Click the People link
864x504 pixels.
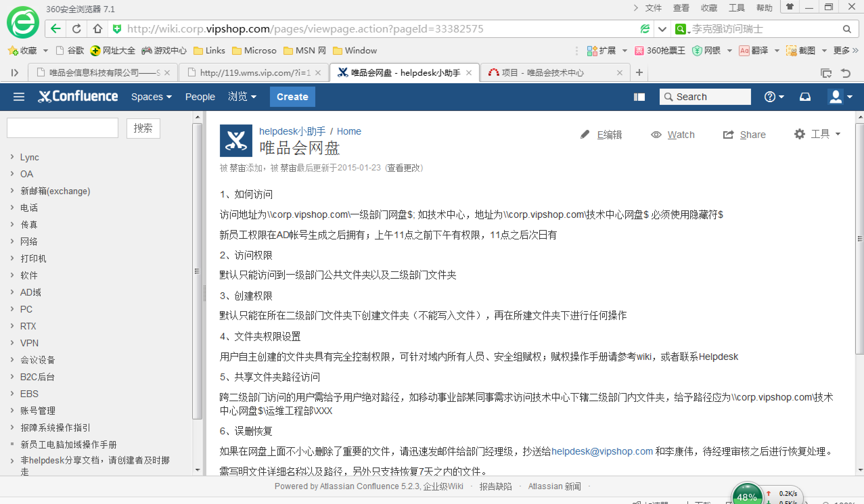[x=200, y=97]
